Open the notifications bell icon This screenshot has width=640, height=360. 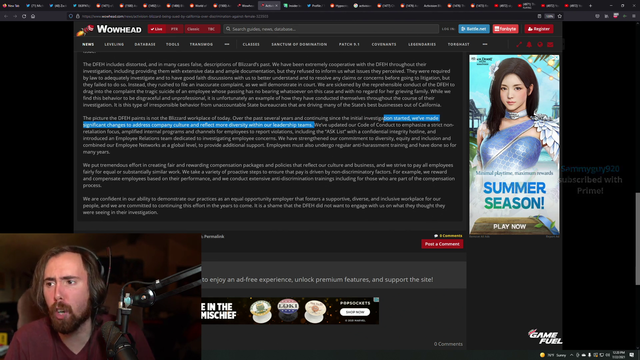click(529, 44)
